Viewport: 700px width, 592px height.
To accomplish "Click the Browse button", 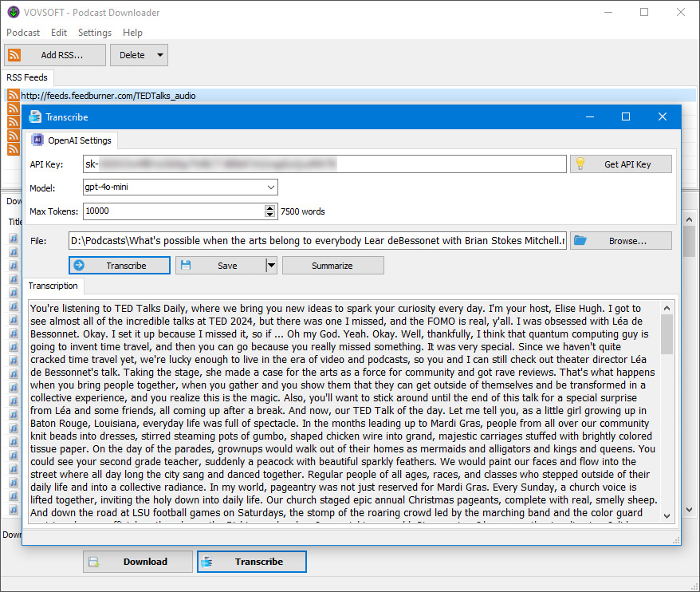I will [x=621, y=241].
